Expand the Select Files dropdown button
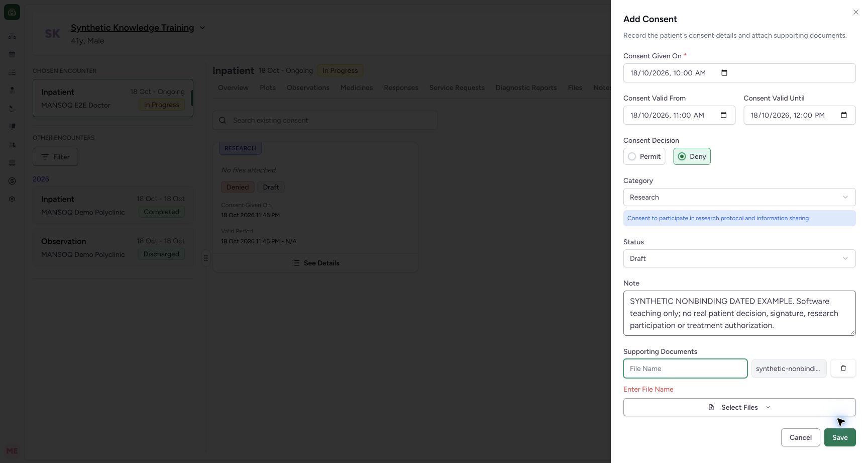 (739, 407)
